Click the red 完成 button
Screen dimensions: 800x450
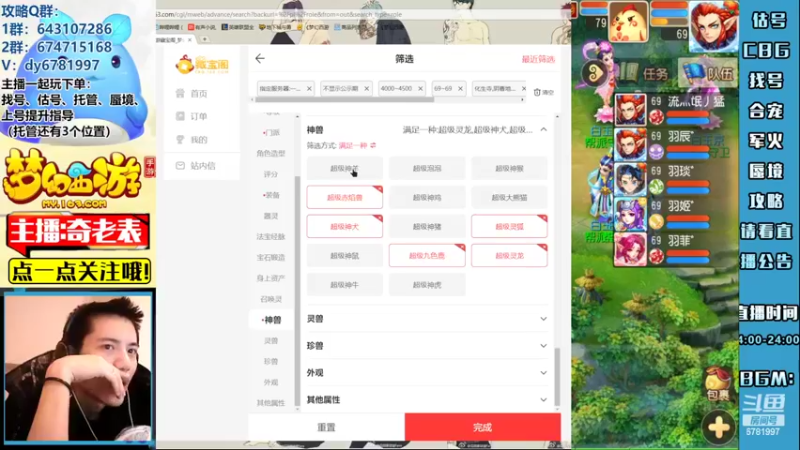point(483,427)
